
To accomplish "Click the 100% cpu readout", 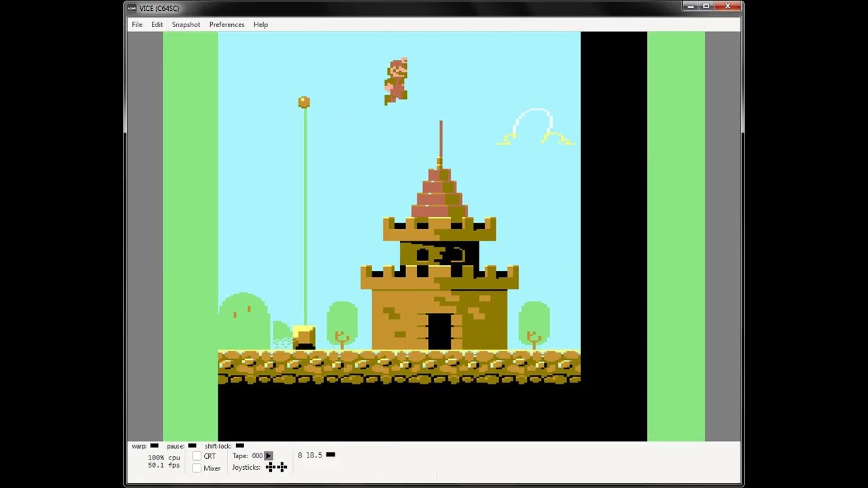I will (164, 457).
